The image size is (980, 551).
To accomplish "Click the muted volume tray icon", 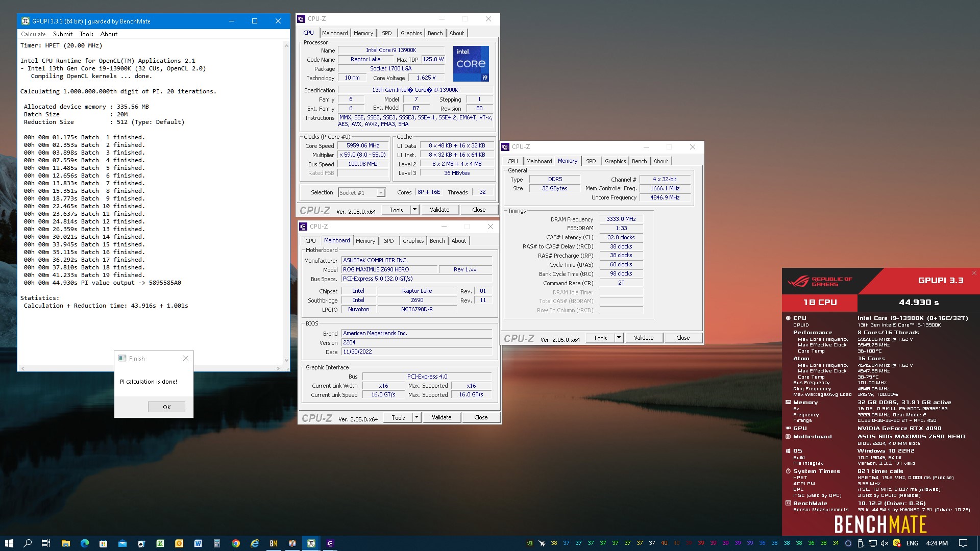I will point(885,543).
